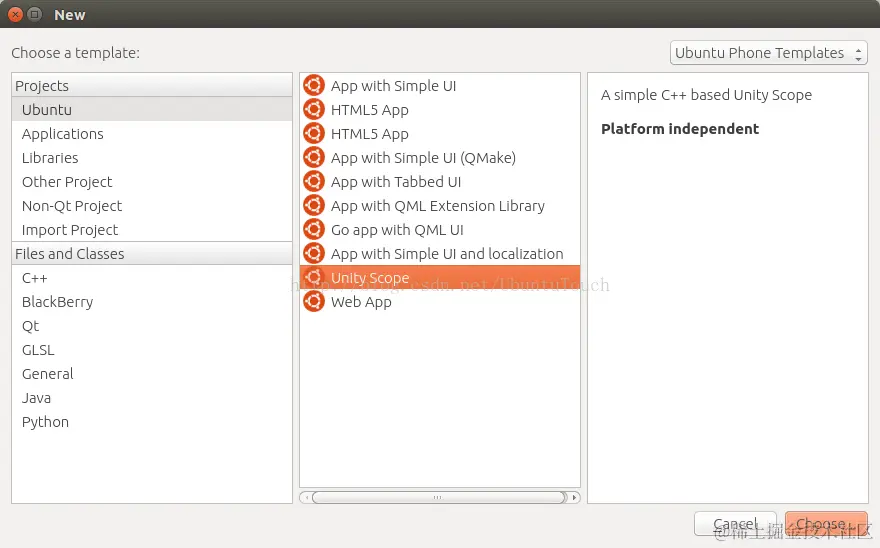Select Python under Files and Classes

[x=152, y=422]
